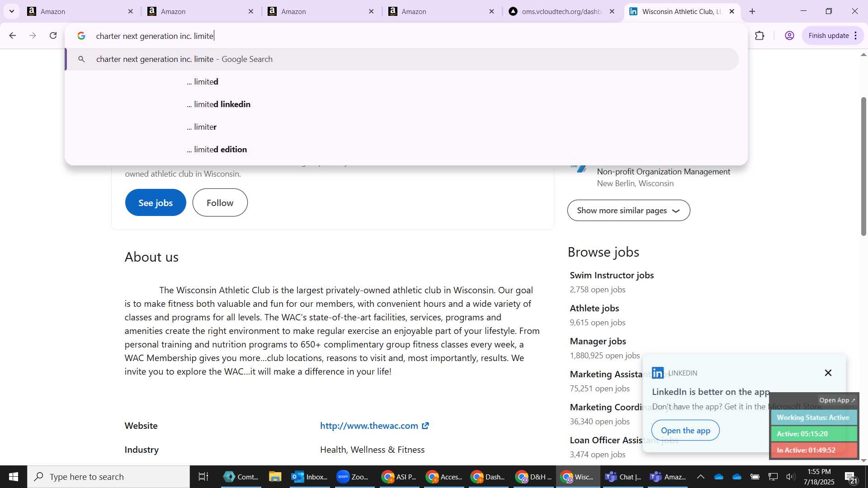
Task: Close the Wisconsin Athletic Club tab
Action: (x=732, y=11)
